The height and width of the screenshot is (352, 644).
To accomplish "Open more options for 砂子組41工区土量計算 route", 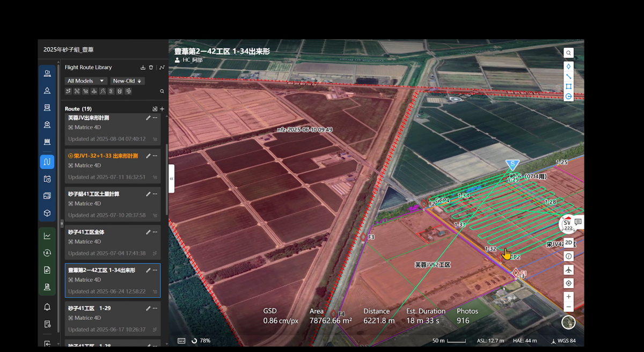I will click(x=155, y=194).
